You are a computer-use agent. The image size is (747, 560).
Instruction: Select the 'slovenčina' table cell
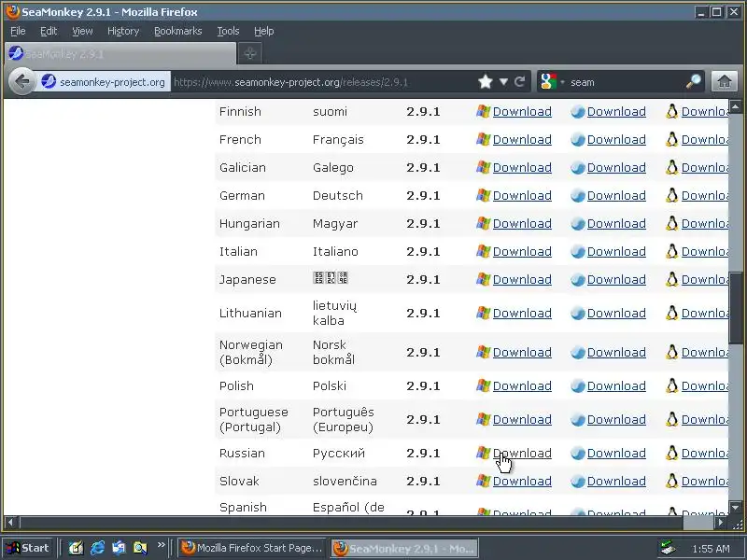pyautogui.click(x=345, y=481)
